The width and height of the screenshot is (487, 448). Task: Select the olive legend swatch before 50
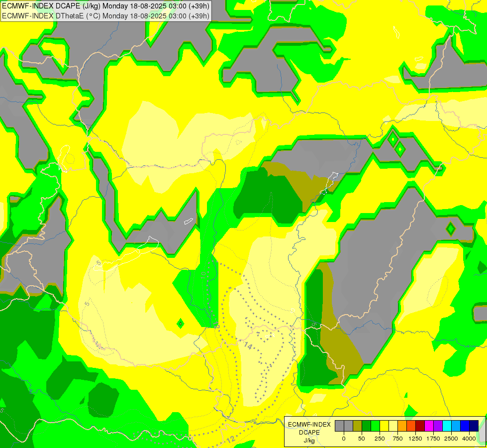click(358, 426)
